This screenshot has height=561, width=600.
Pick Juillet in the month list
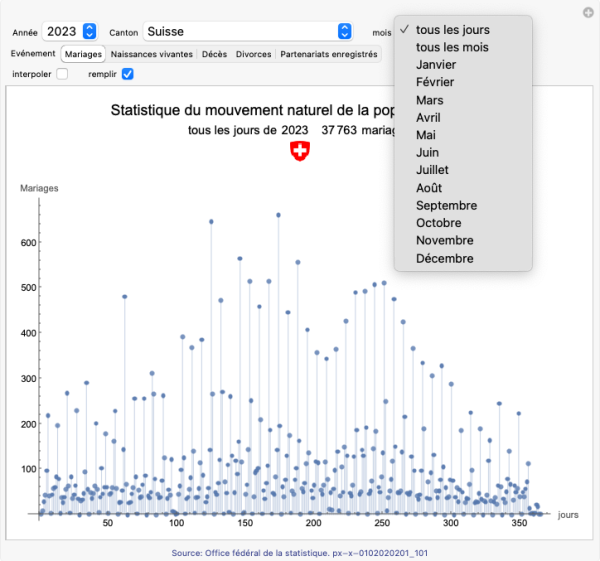tap(433, 170)
